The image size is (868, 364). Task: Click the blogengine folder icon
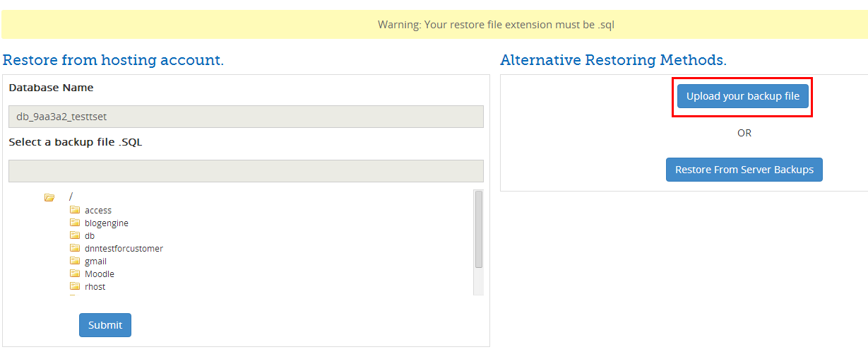75,223
